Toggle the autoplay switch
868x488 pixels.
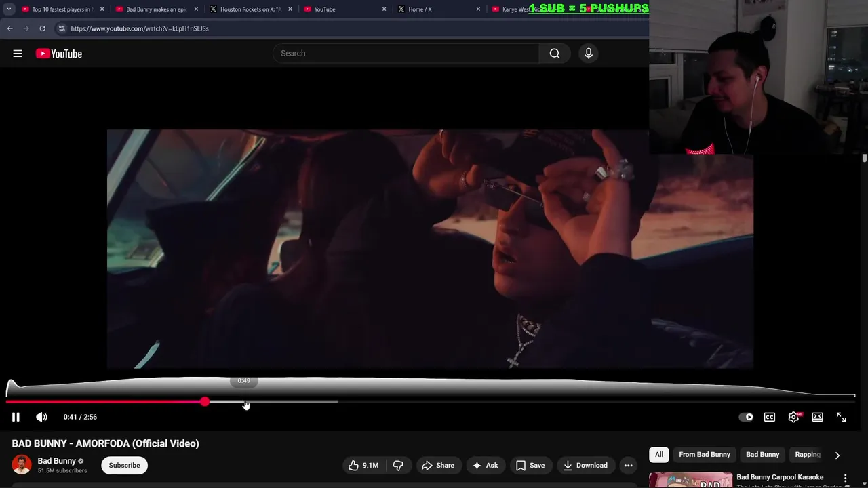746,417
